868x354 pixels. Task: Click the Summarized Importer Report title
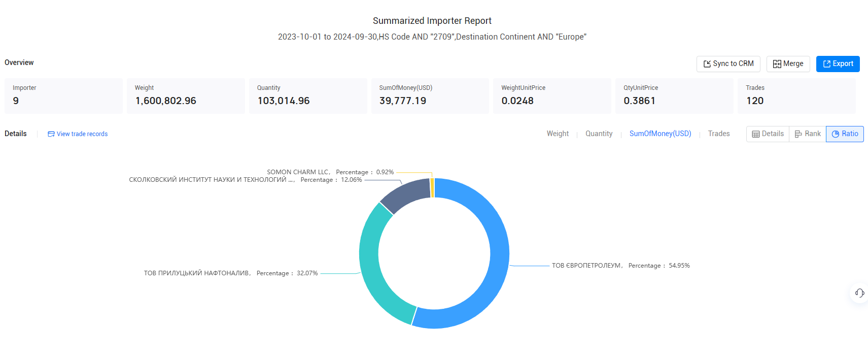pyautogui.click(x=432, y=21)
